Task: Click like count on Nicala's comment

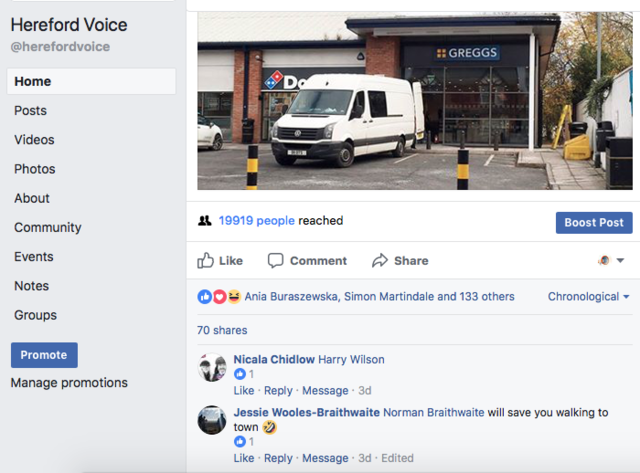Action: (244, 375)
